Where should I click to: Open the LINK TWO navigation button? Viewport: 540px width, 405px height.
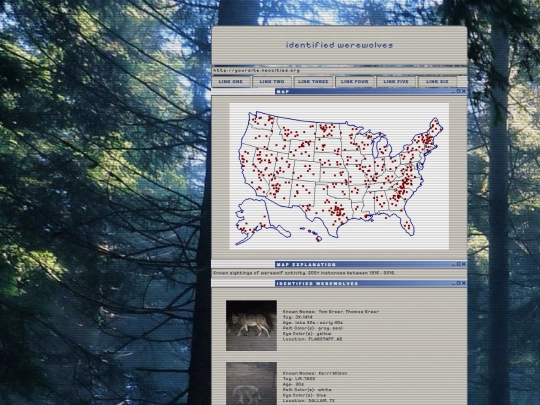tap(272, 82)
